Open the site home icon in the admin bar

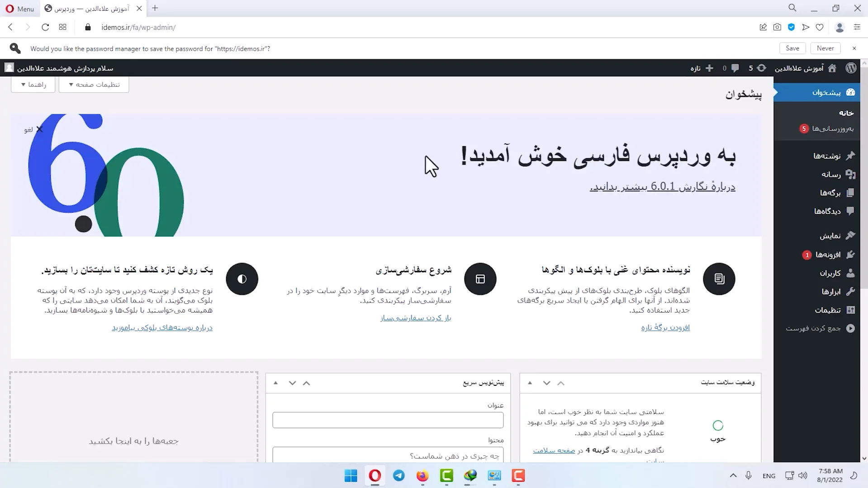pyautogui.click(x=832, y=68)
